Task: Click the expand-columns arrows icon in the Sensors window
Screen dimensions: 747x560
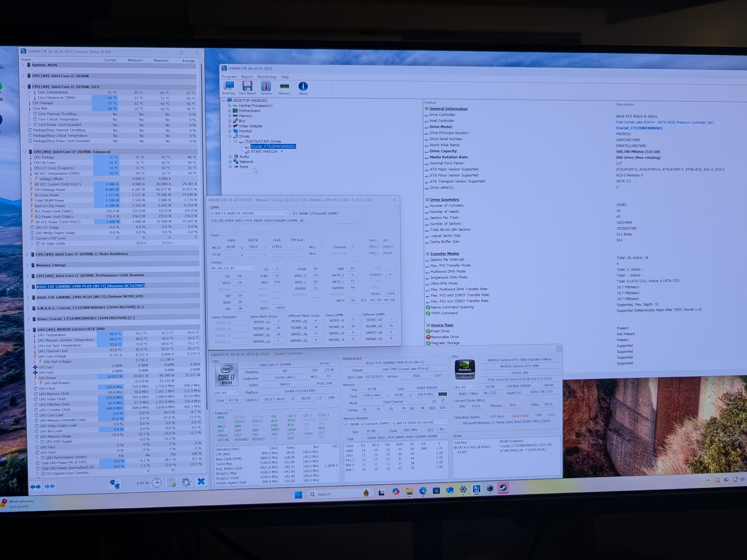Action: 35,486
